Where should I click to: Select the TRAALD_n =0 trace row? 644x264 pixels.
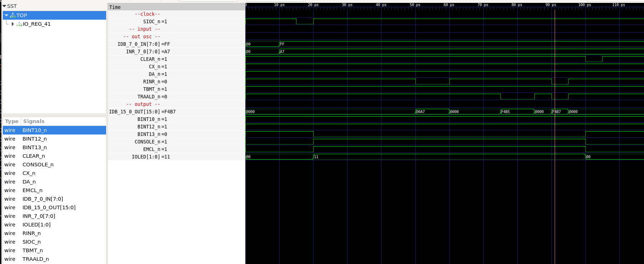tap(176, 97)
